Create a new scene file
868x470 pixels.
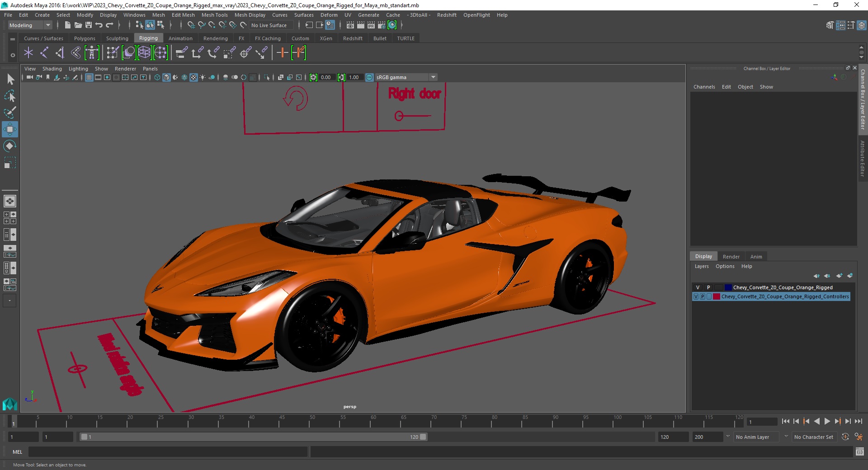coord(67,25)
